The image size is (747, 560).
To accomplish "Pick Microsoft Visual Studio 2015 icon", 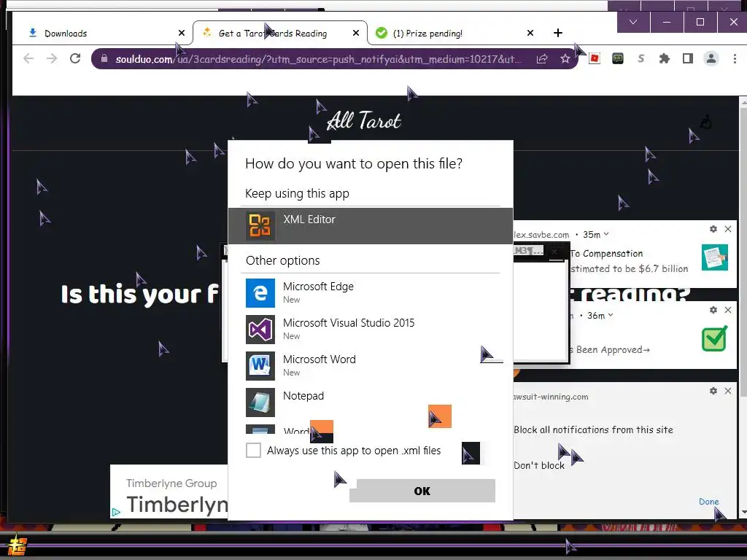I will point(260,330).
